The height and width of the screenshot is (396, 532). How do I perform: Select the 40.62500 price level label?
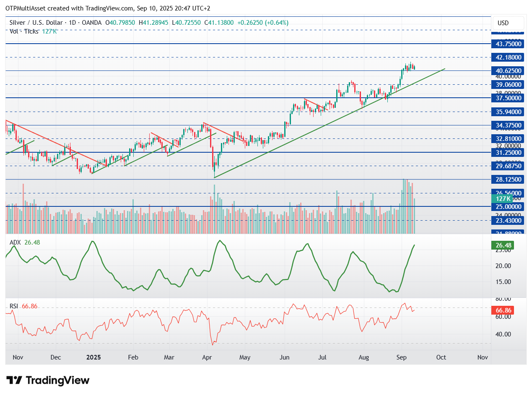tap(508, 71)
